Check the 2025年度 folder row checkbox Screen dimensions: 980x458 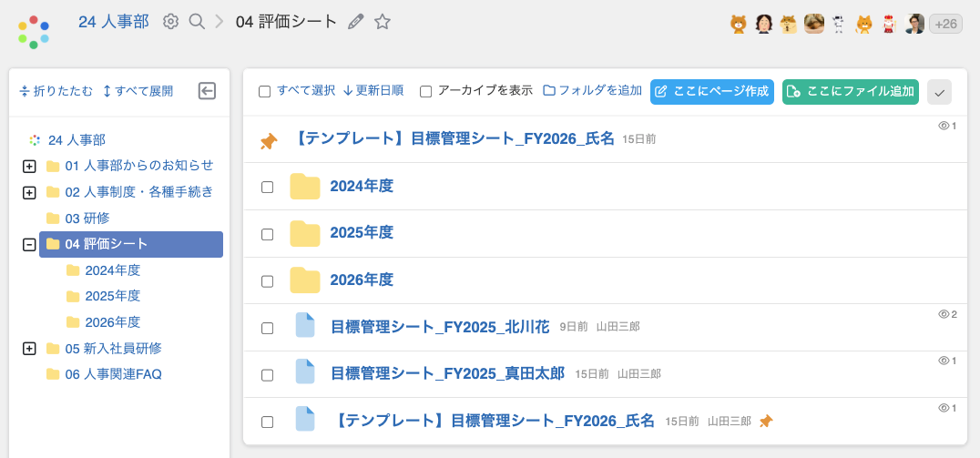[x=267, y=234]
